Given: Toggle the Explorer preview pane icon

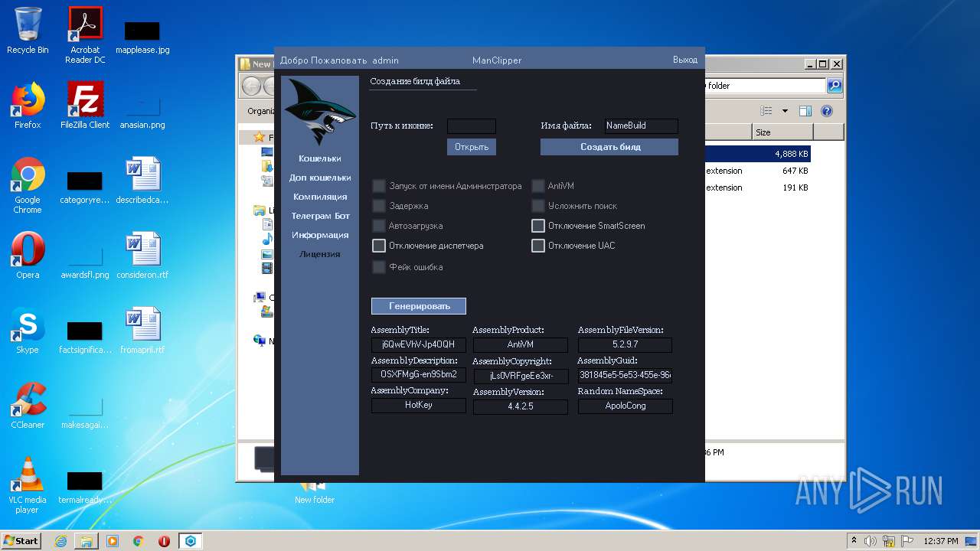Looking at the screenshot, I should click(x=805, y=111).
